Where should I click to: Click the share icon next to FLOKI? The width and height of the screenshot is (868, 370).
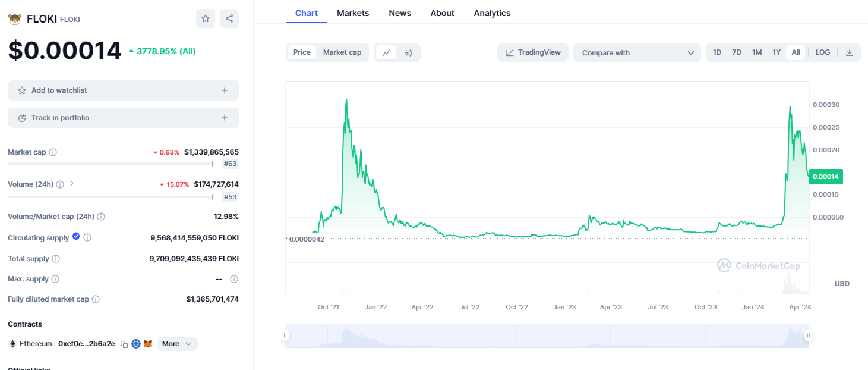pos(229,18)
